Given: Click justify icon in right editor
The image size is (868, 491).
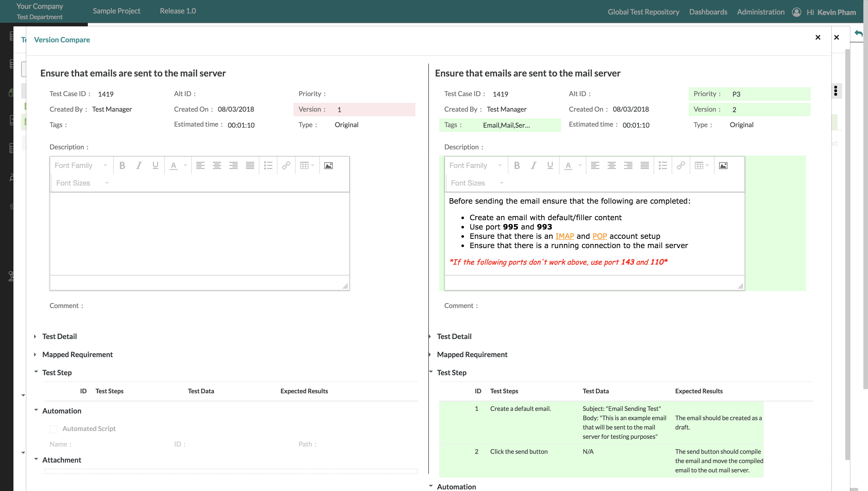Looking at the screenshot, I should pyautogui.click(x=645, y=166).
